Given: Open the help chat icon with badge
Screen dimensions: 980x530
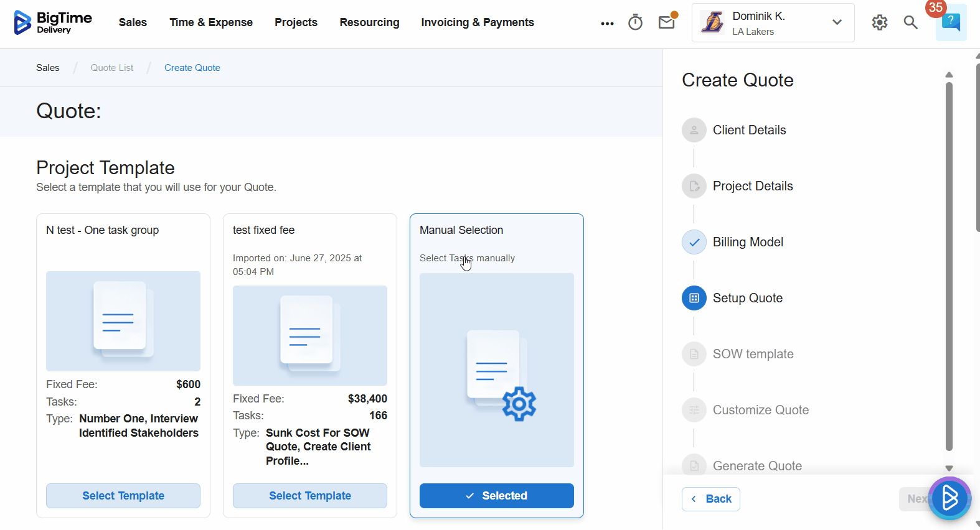Looking at the screenshot, I should [950, 22].
